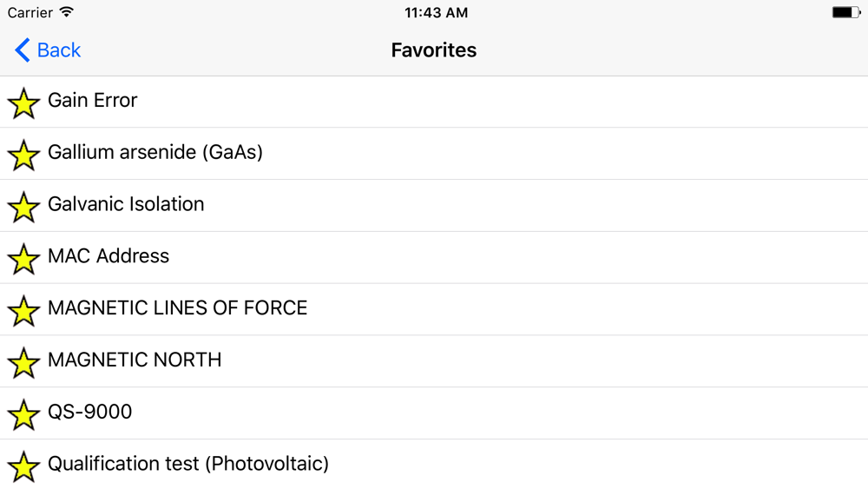Open MAGNETIC LINES OF FORCE entry
The height and width of the screenshot is (489, 868).
click(434, 309)
